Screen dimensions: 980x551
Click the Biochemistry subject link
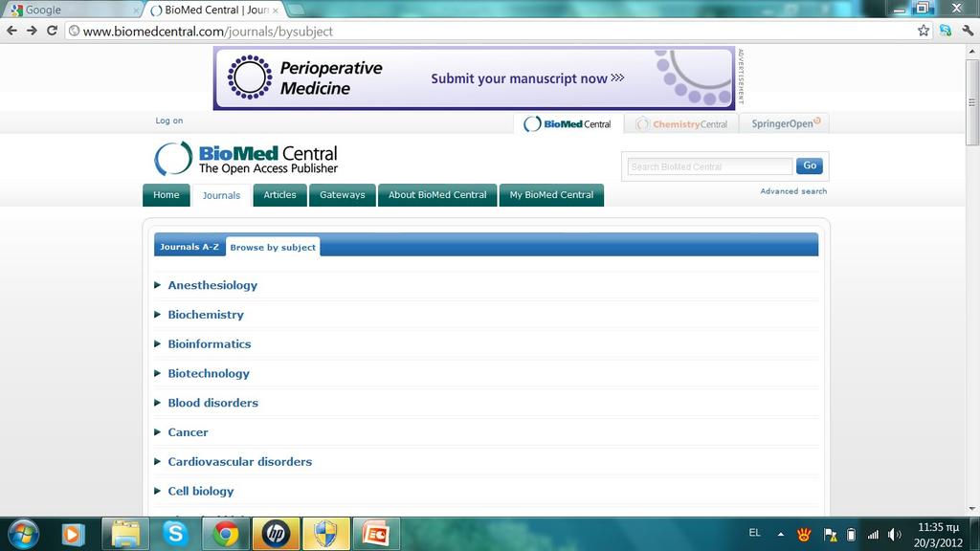[206, 315]
